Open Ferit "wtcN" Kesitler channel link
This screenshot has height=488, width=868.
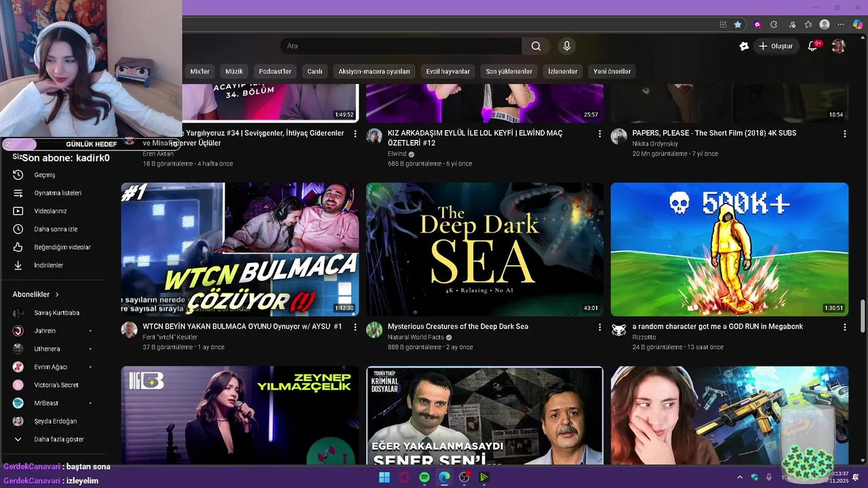[x=170, y=337]
